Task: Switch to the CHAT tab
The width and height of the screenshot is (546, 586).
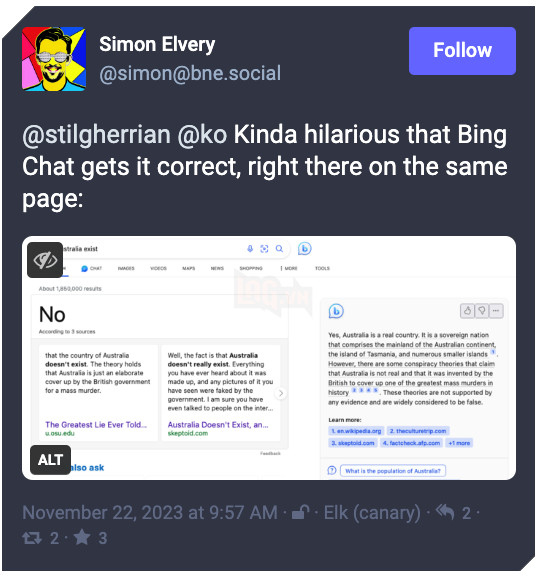Action: point(92,268)
